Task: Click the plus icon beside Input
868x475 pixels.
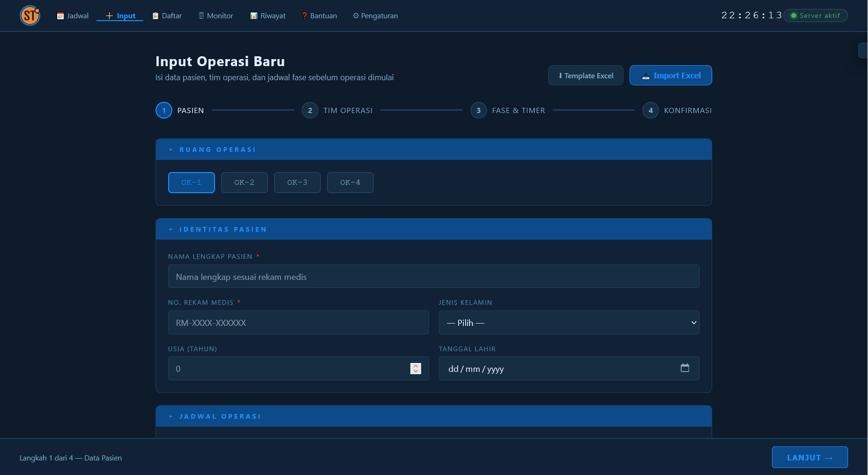Action: pos(109,16)
